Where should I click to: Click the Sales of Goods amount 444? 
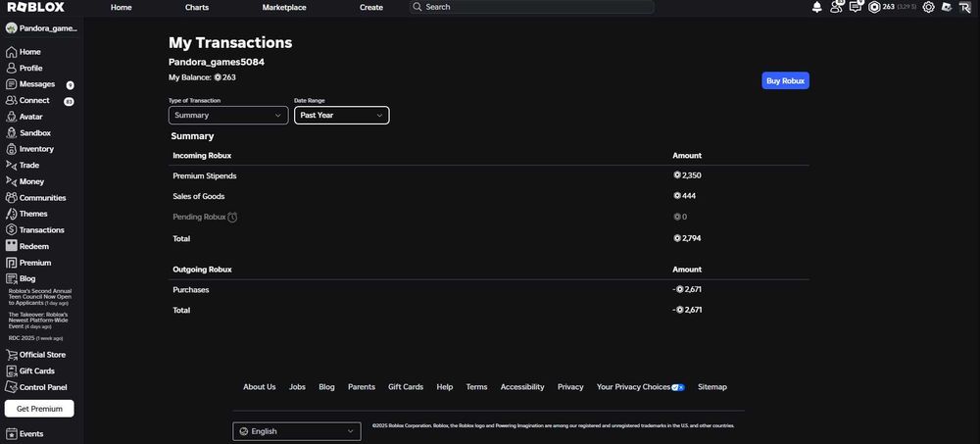tap(684, 196)
